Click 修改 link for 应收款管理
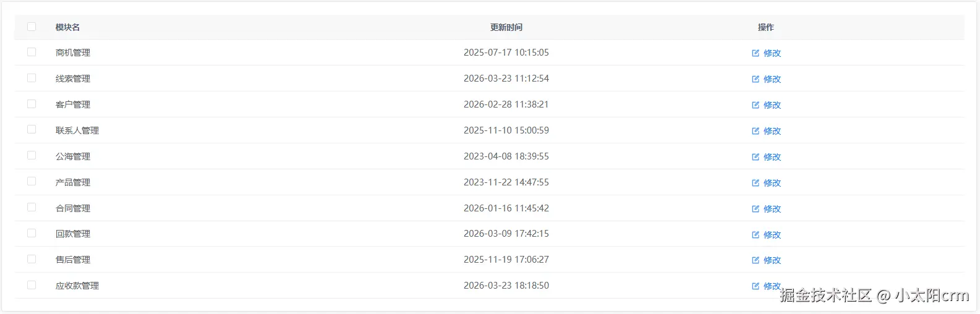This screenshot has width=980, height=314. 772,286
